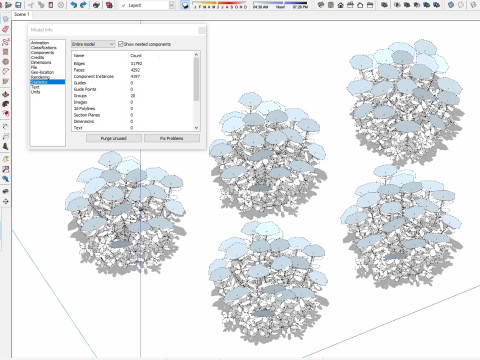This screenshot has width=480, height=360.
Task: Select Components in Model Info list
Action: (42, 53)
